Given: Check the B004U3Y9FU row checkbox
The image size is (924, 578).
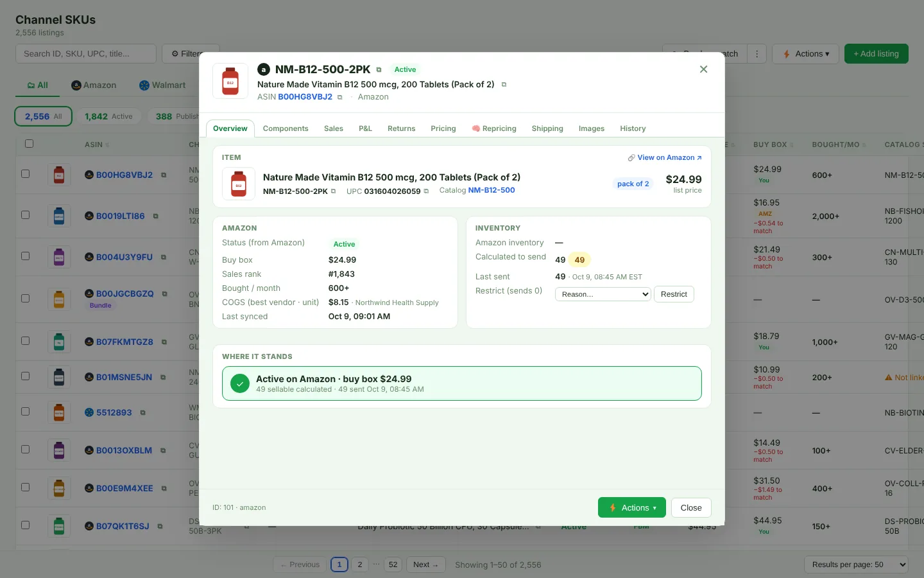Looking at the screenshot, I should point(26,256).
